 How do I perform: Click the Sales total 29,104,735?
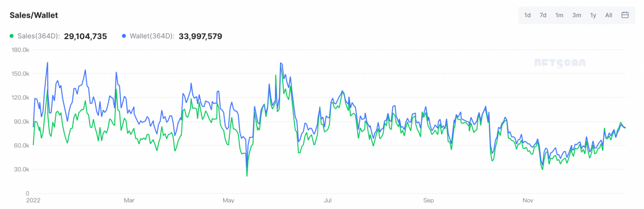click(85, 37)
